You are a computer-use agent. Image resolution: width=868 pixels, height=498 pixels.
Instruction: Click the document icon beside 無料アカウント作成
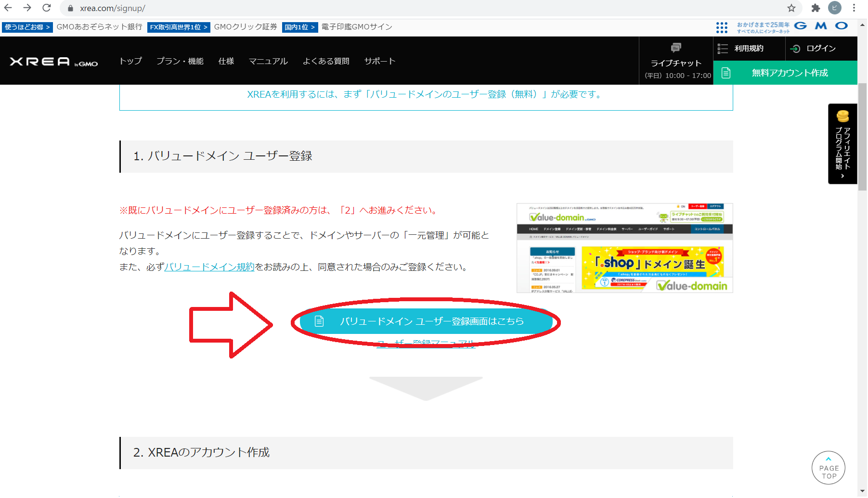[726, 73]
